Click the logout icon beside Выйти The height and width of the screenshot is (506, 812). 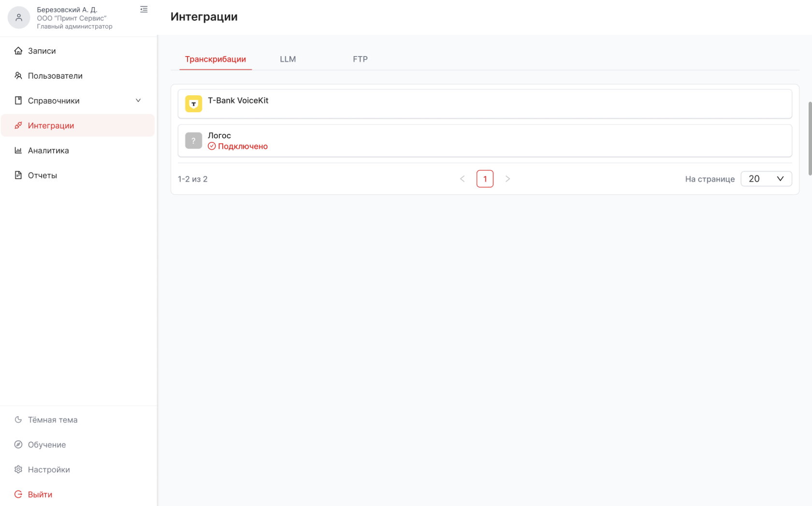click(x=18, y=494)
